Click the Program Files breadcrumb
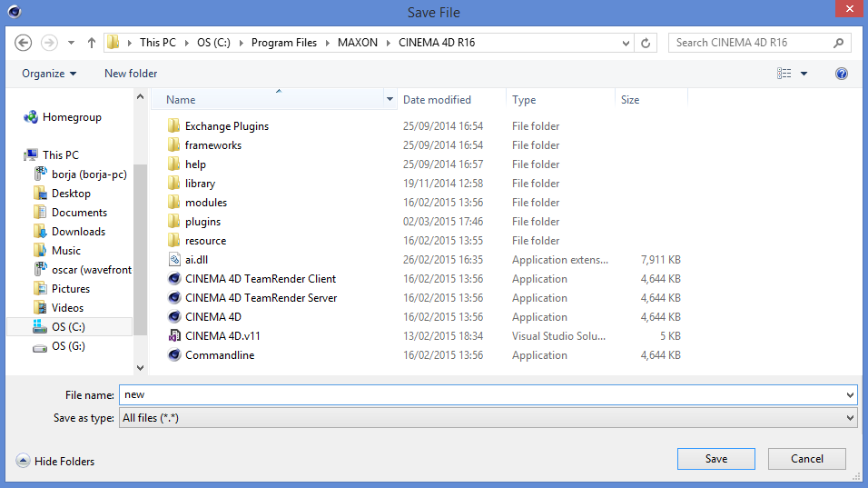868x488 pixels. coord(284,43)
